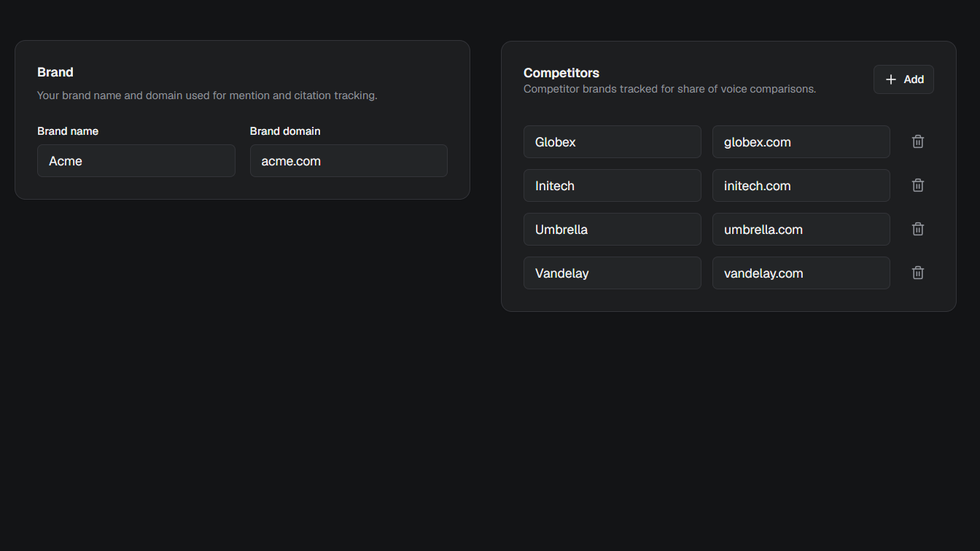Add a new competitor
Image resolution: width=980 pixels, height=551 pixels.
coord(903,79)
